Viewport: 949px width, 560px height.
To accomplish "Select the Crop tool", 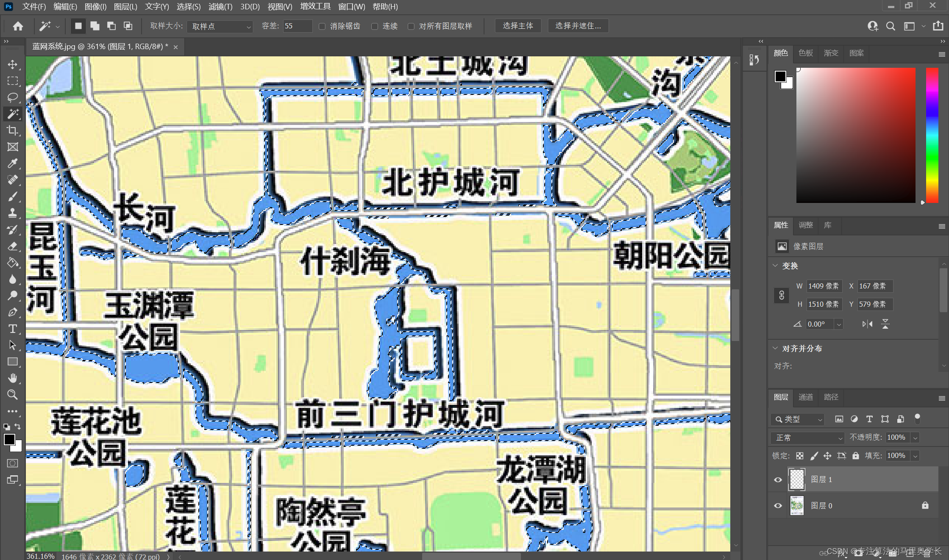I will (13, 130).
